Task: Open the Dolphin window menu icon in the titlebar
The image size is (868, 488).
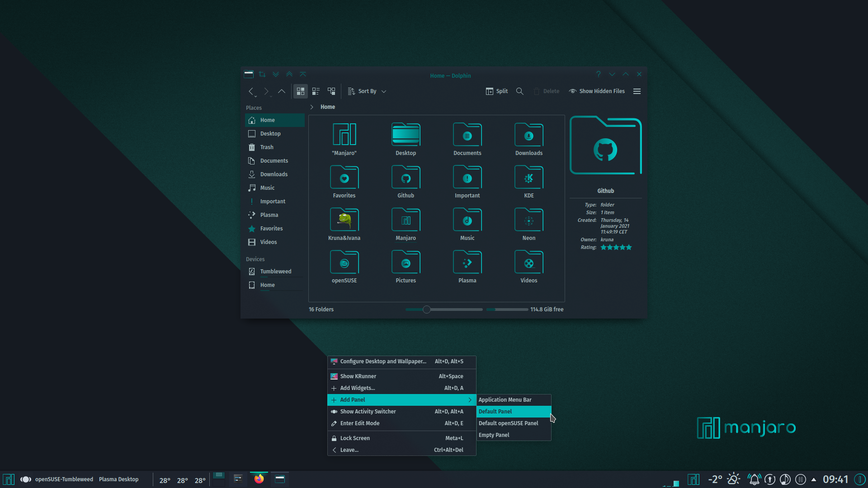Action: 249,74
